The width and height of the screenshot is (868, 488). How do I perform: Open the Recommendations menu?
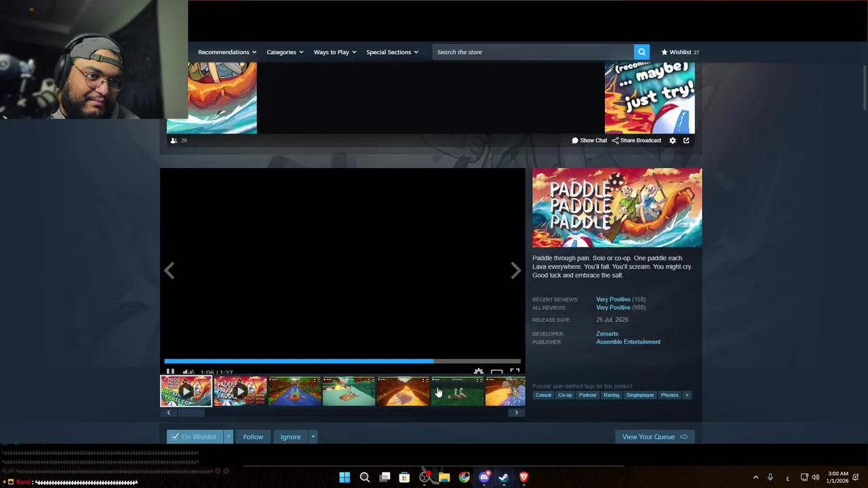(x=227, y=52)
